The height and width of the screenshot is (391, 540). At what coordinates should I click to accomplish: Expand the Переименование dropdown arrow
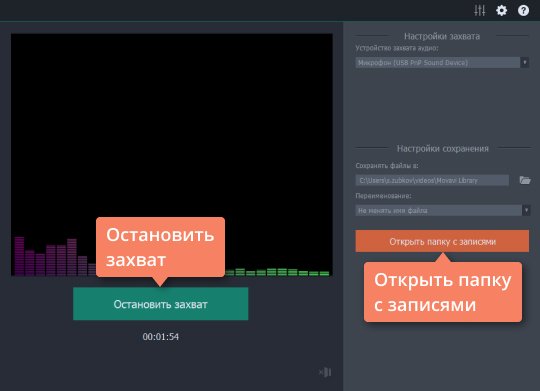[526, 210]
